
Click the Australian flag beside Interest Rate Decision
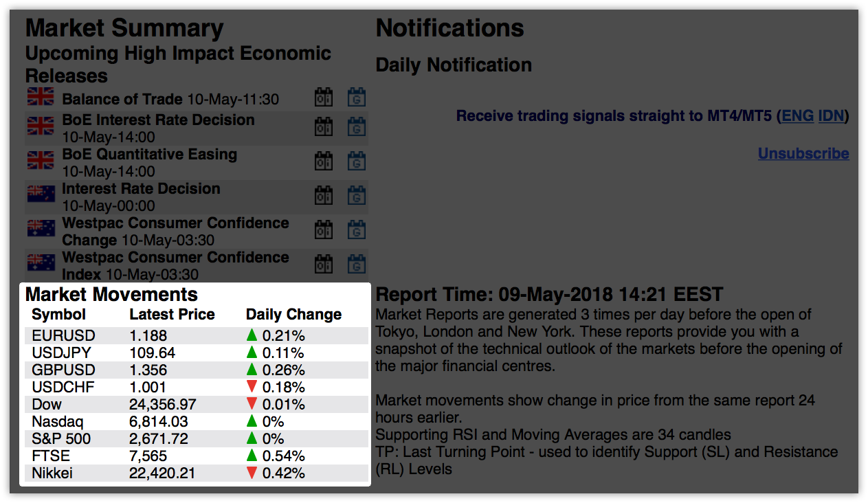pyautogui.click(x=41, y=194)
